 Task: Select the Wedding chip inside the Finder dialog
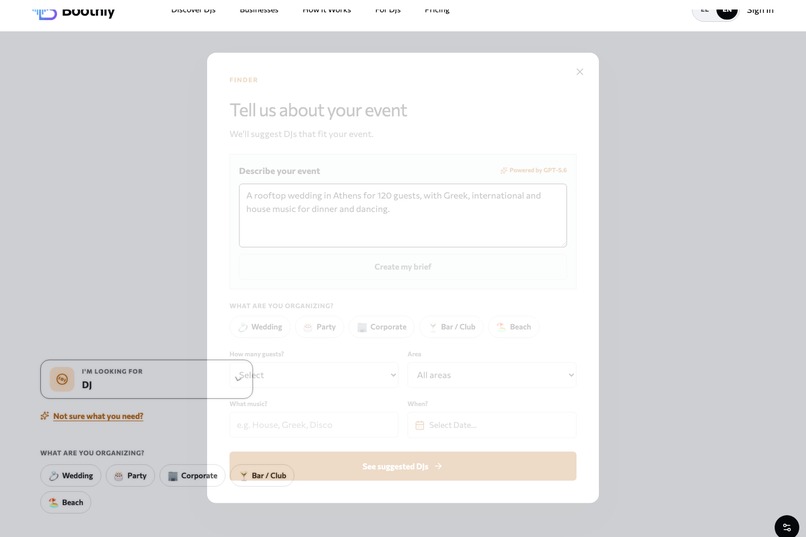pyautogui.click(x=260, y=327)
